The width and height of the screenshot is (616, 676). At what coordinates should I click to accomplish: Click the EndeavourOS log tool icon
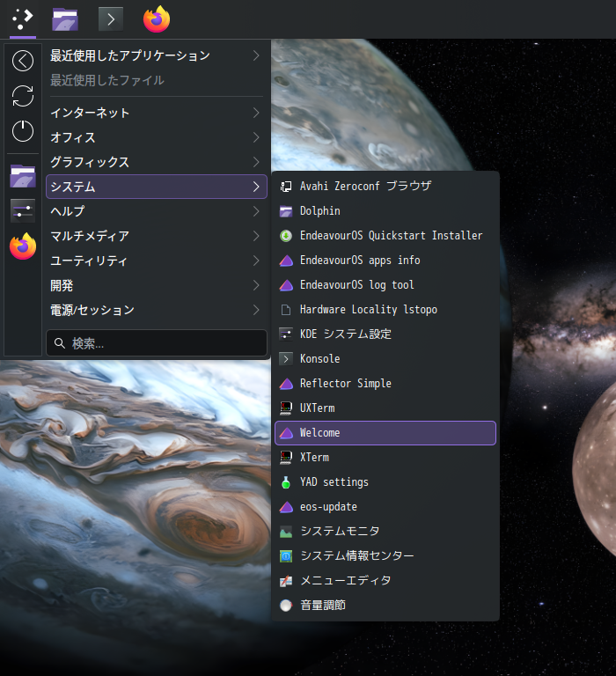286,285
